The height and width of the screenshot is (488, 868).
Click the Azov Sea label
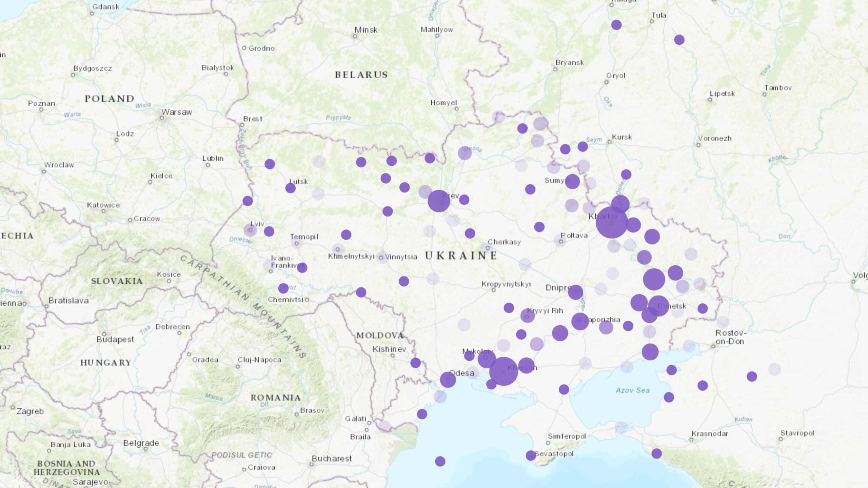633,390
